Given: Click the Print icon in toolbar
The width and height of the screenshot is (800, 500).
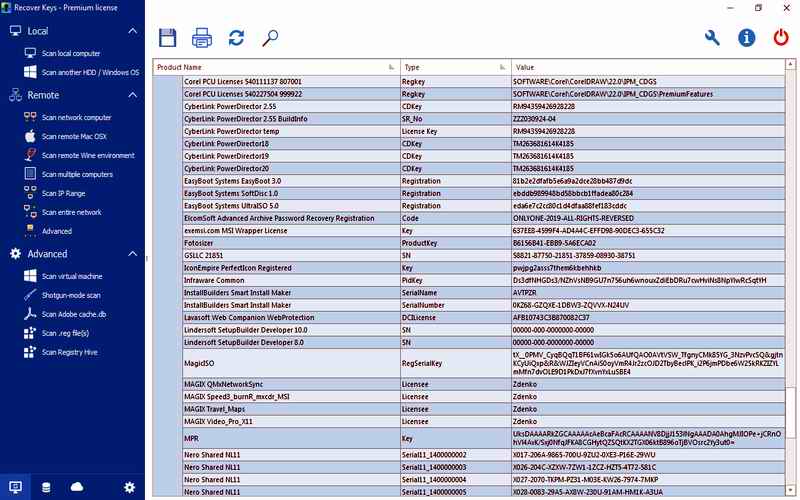Looking at the screenshot, I should point(202,38).
